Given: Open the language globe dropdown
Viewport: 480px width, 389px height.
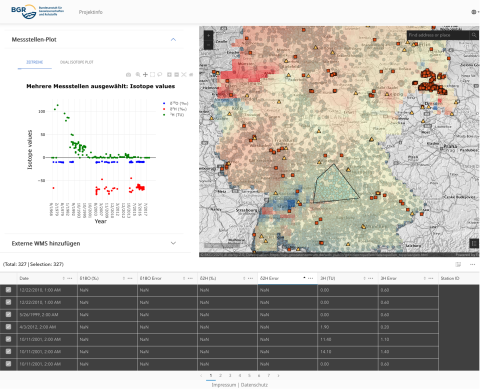Looking at the screenshot, I should (475, 12).
